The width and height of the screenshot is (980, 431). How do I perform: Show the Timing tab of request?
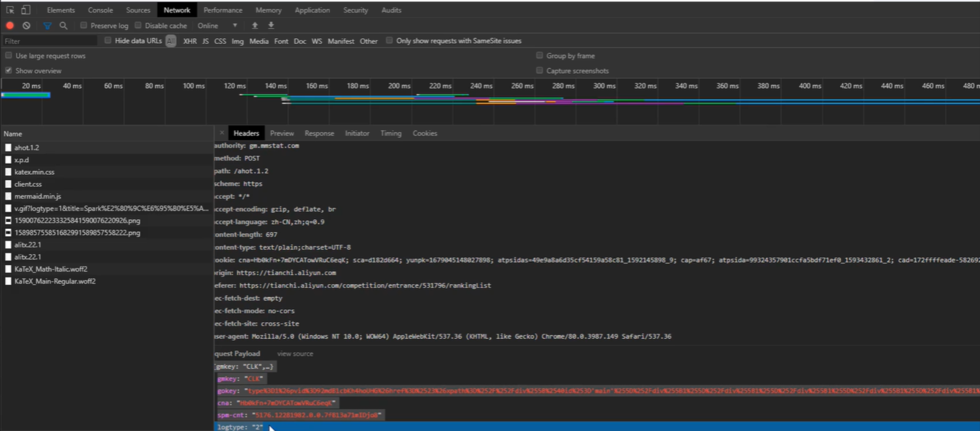pyautogui.click(x=391, y=133)
